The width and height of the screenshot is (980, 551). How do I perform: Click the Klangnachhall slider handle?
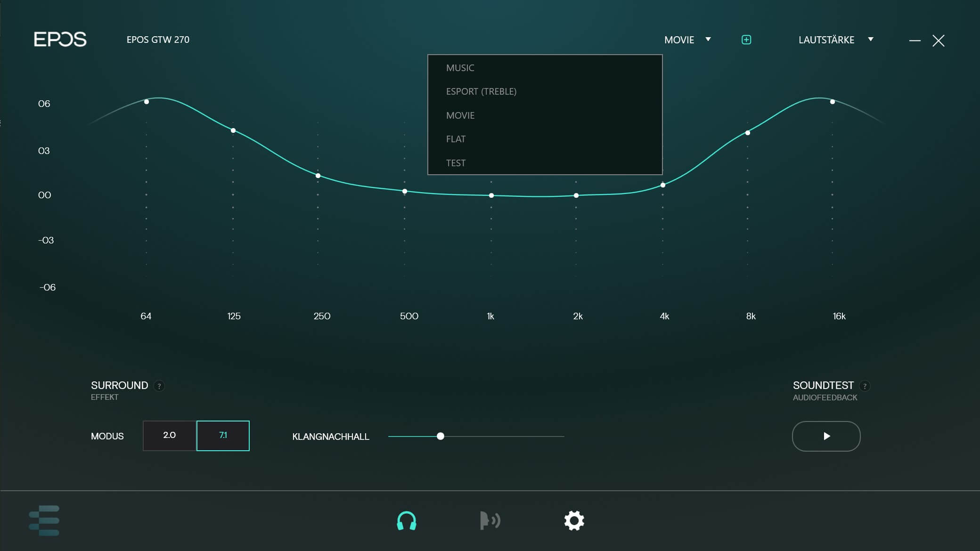[441, 436]
